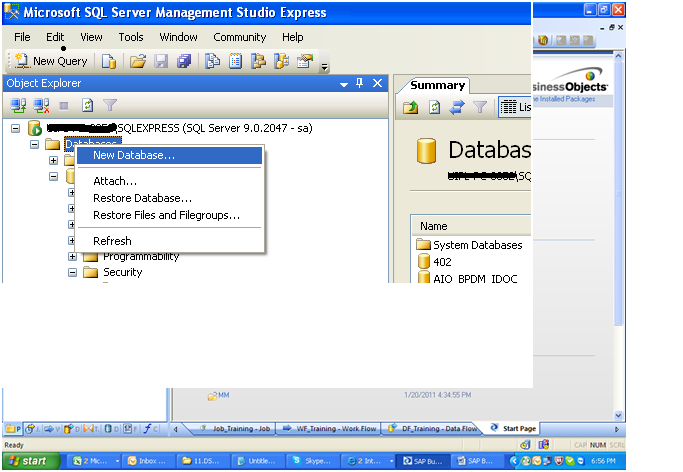Click the Filter funnel in Summary toolbar
Viewport: 683px width, 472px height.
click(x=480, y=107)
